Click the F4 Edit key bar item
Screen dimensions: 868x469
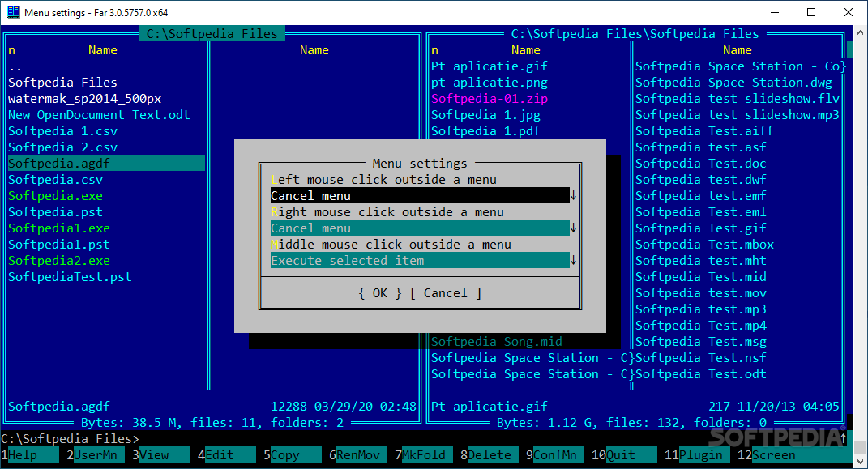pos(227,455)
